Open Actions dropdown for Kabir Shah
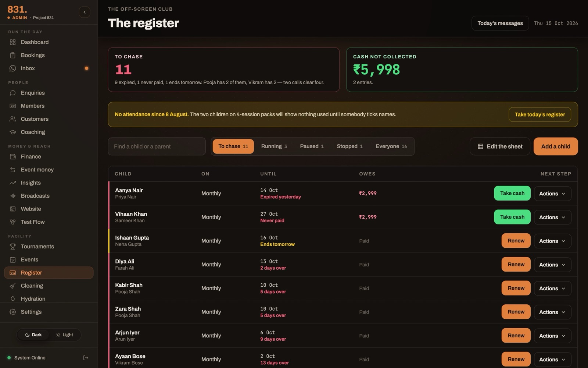Viewport: 588px width, 368px height. pos(552,289)
